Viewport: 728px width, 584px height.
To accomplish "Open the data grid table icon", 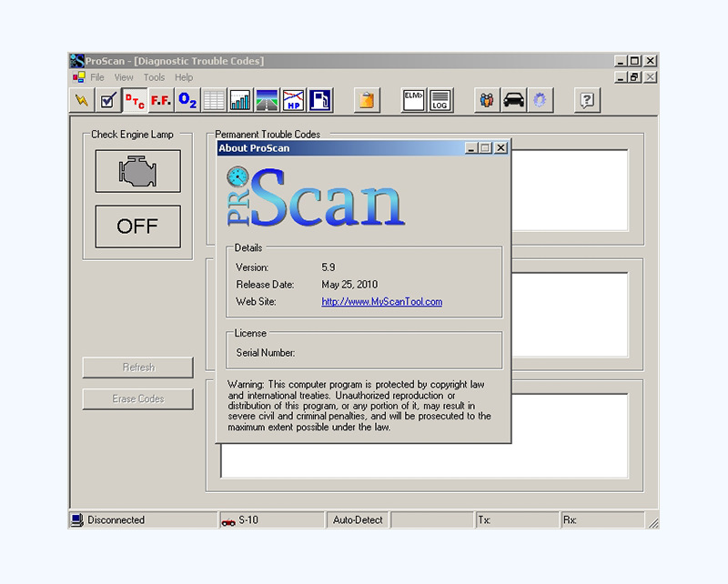I will [x=214, y=100].
